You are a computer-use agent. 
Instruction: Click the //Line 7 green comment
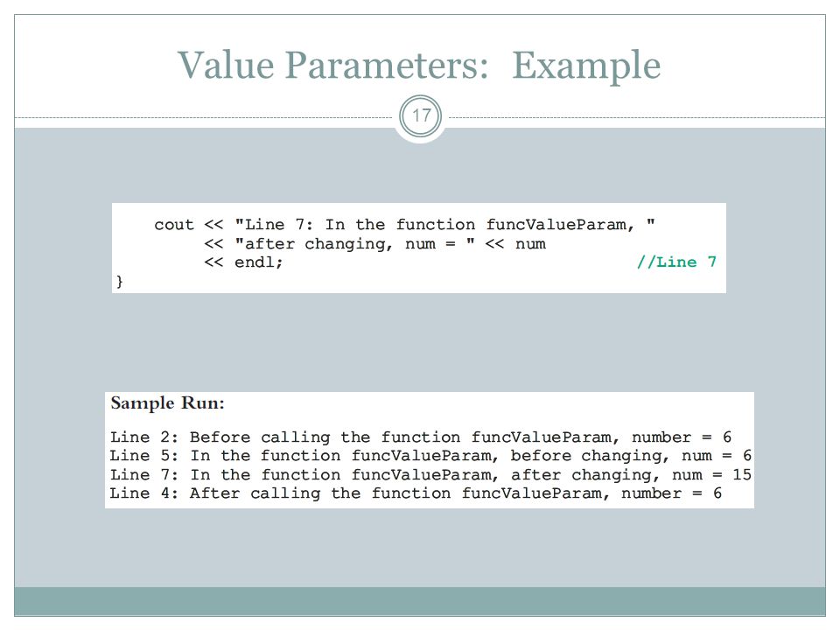676,262
